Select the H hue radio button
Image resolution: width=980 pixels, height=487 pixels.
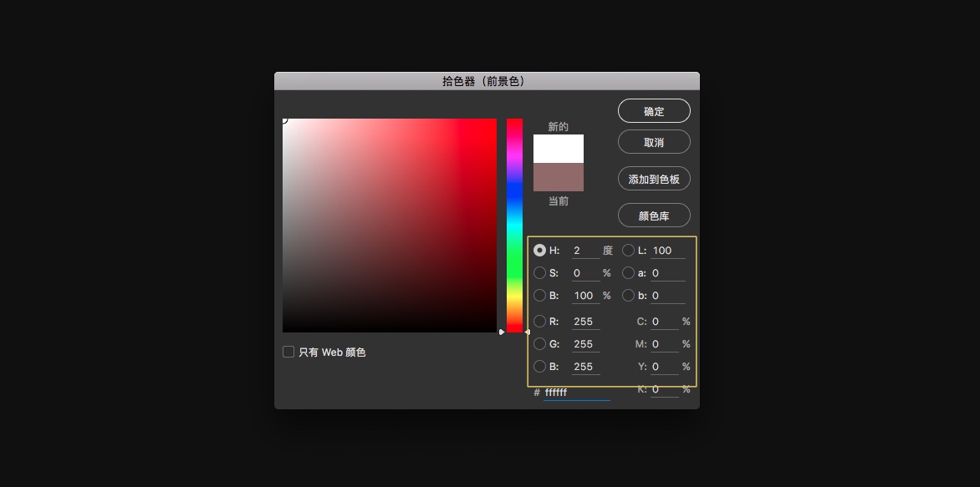click(x=539, y=251)
